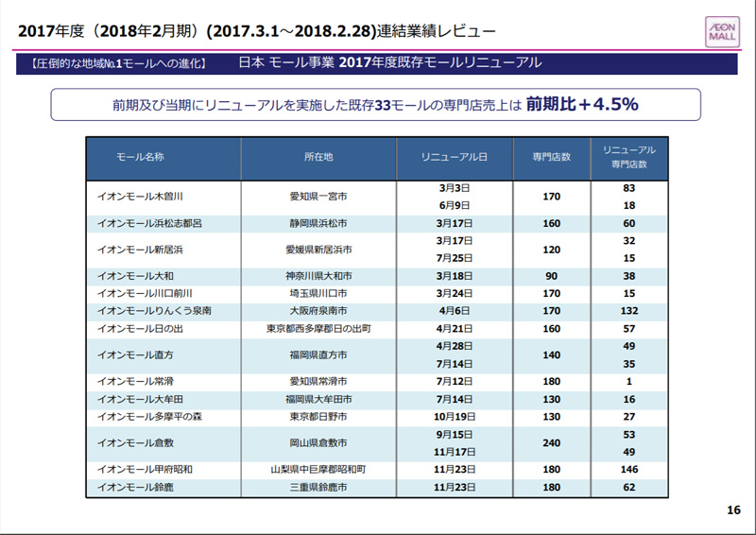Click the リニューアル日 column header
The height and width of the screenshot is (535, 756).
(x=455, y=157)
